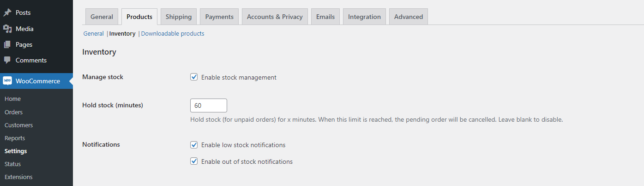Open Extensions in the WooCommerce submenu

[x=18, y=177]
